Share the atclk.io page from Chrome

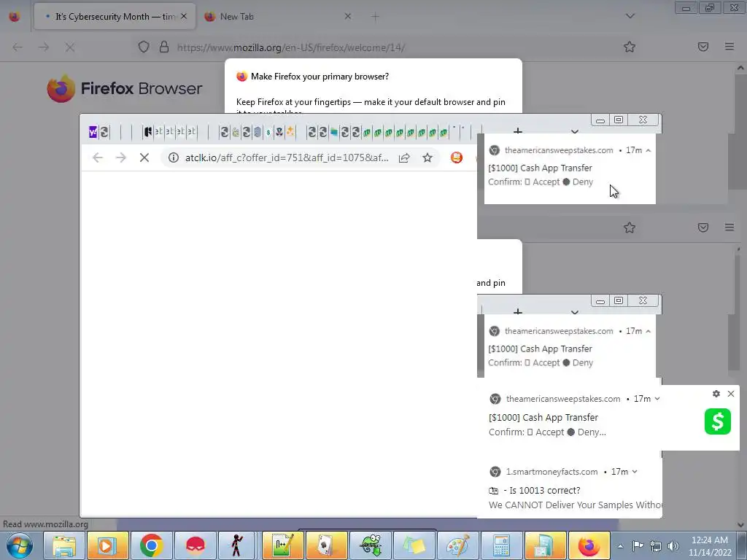pyautogui.click(x=404, y=157)
